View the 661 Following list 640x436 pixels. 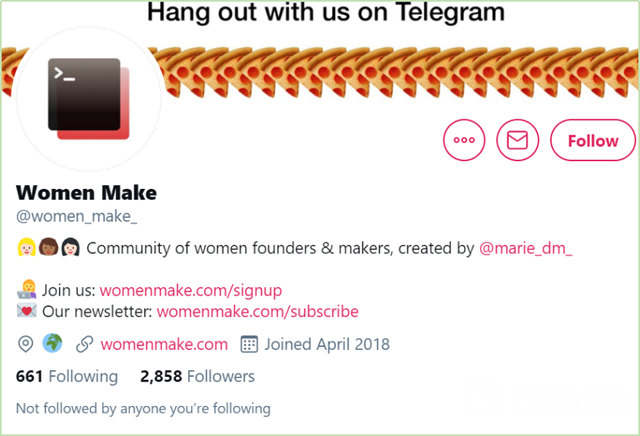click(x=67, y=376)
